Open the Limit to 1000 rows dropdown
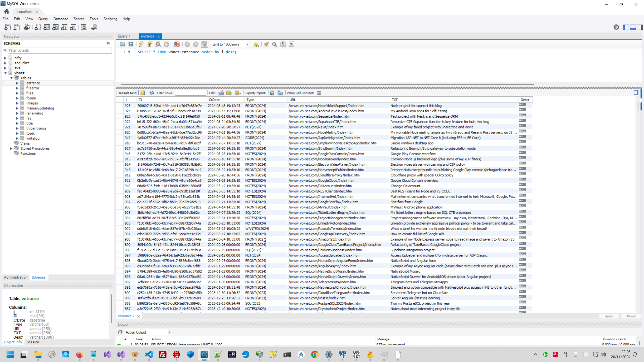This screenshot has height=362, width=644. (247, 44)
